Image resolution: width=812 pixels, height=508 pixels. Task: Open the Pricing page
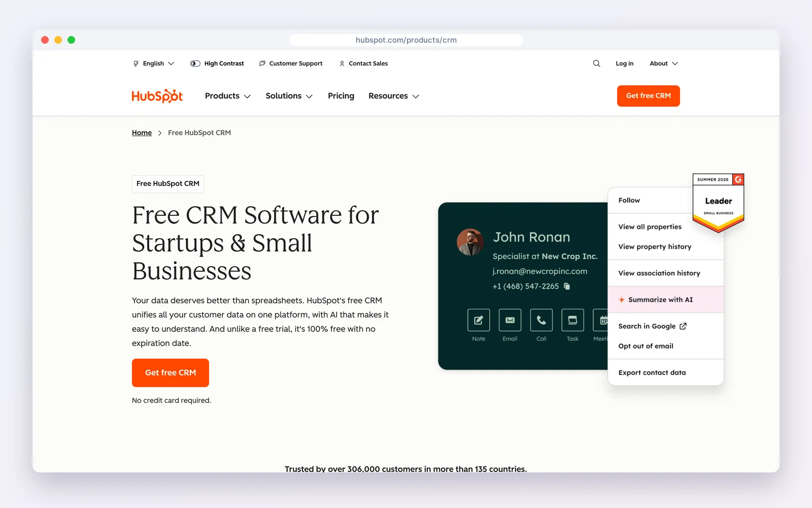341,96
